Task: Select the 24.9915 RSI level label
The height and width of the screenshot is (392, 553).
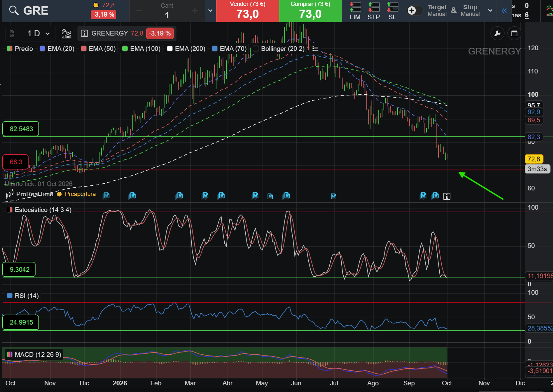Action: click(x=21, y=323)
